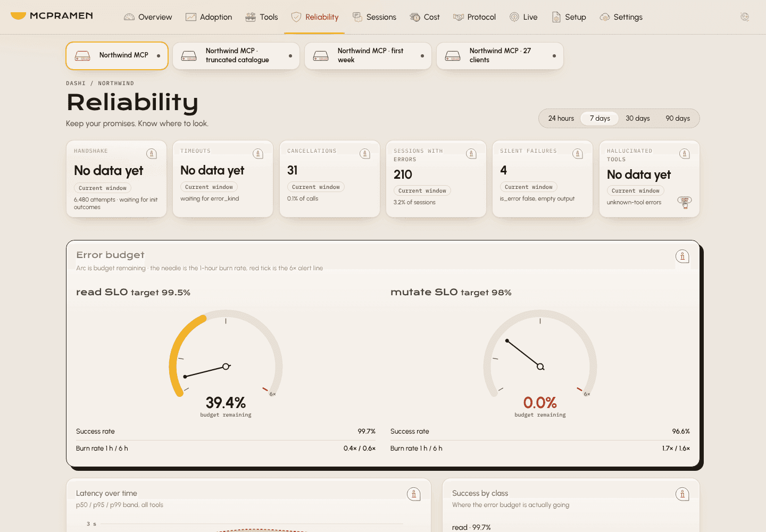Screen dimensions: 766x532
Task: Choose the 90 days time range
Action: click(x=678, y=118)
